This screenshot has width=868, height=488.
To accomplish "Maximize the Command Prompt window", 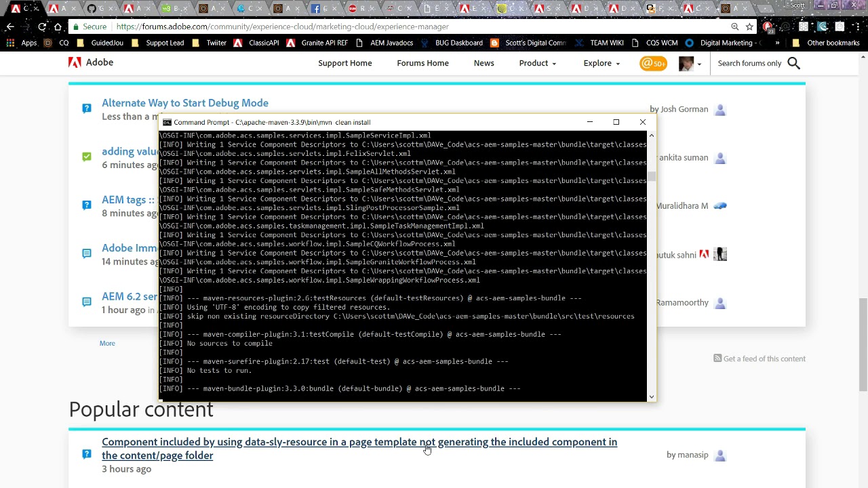I will (x=616, y=122).
